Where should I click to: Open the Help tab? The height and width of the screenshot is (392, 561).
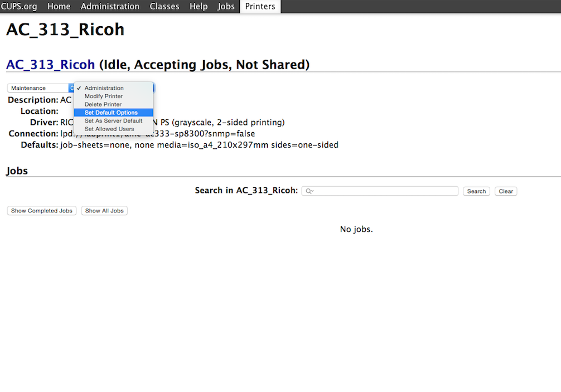pyautogui.click(x=199, y=7)
